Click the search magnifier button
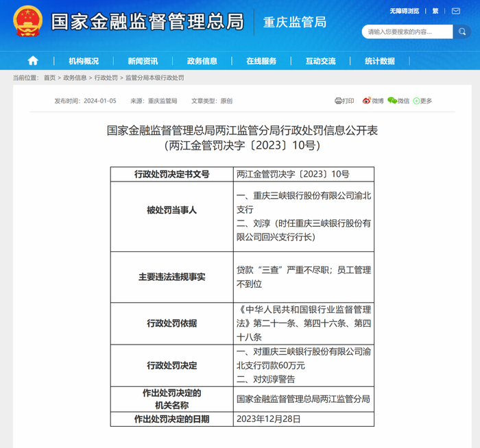 point(462,32)
